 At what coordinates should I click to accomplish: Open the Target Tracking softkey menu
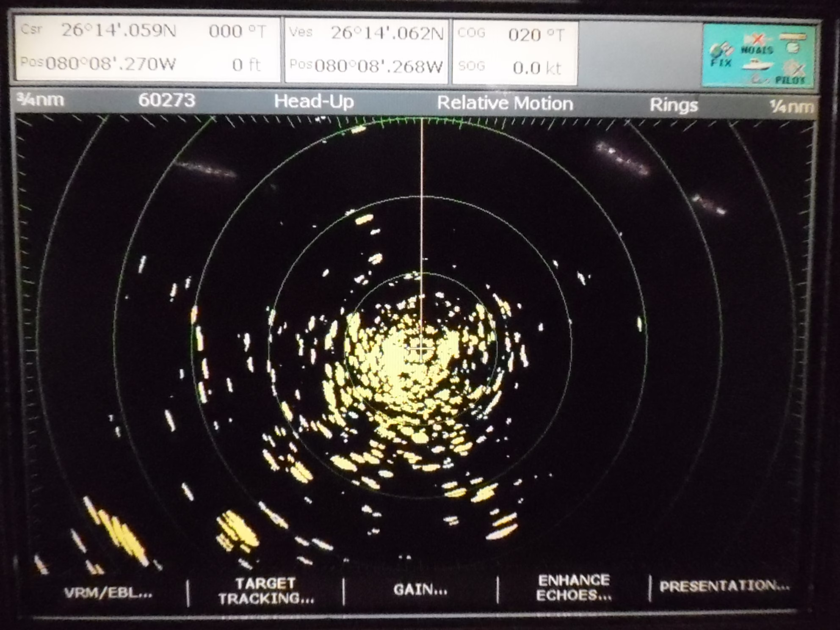266,591
